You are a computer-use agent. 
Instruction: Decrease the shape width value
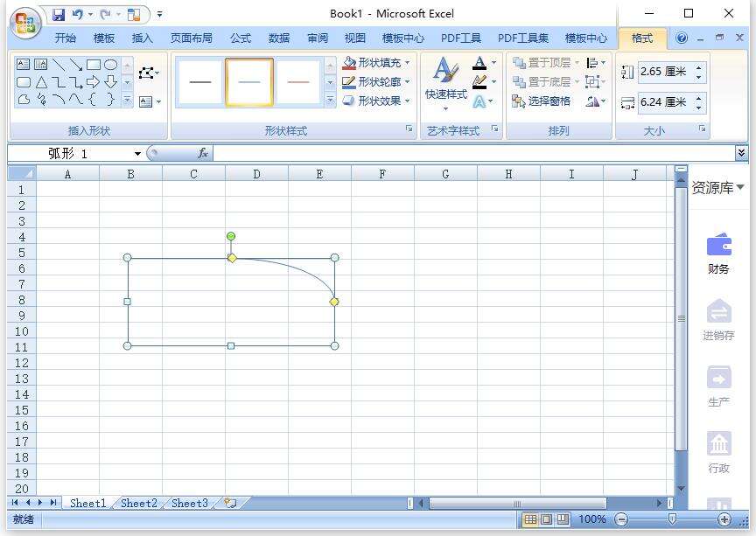pyautogui.click(x=698, y=108)
